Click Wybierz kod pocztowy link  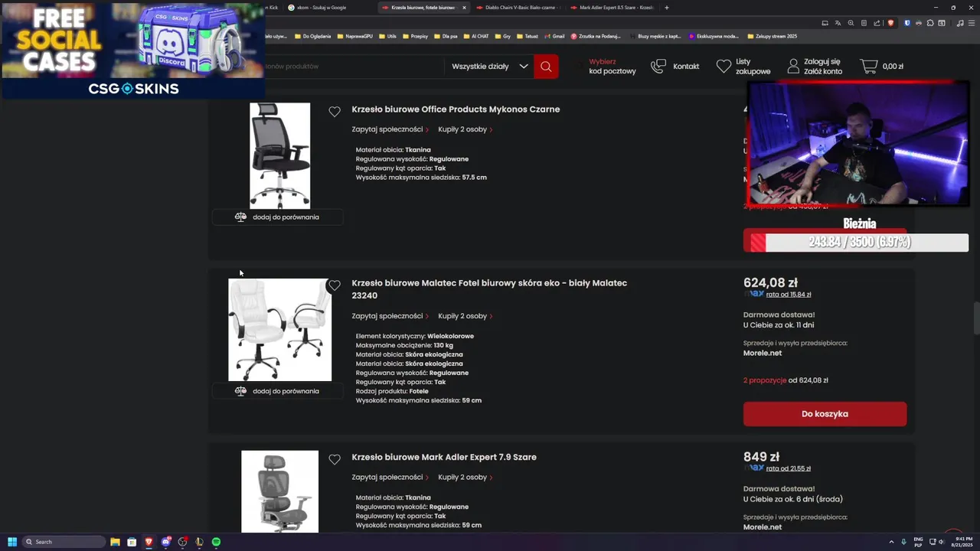[612, 67]
